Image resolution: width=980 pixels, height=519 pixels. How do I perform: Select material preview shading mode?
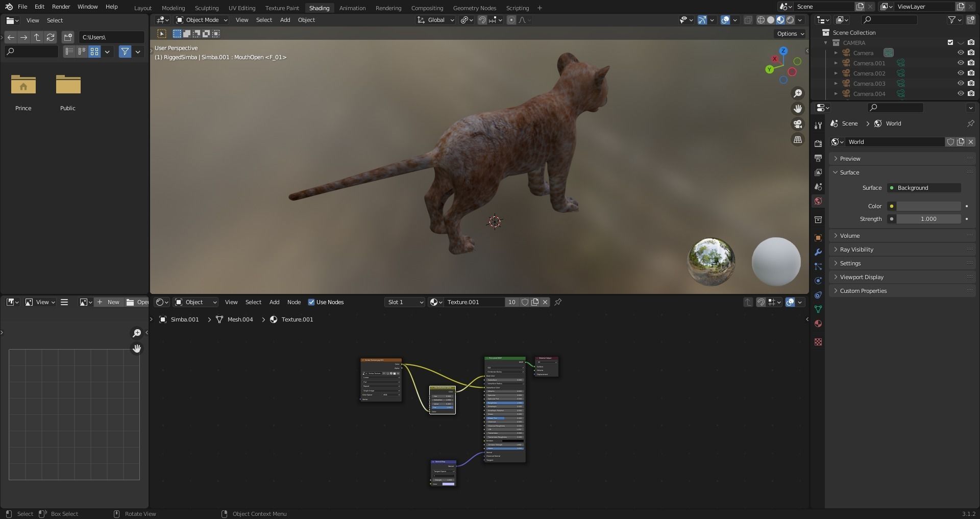point(780,20)
